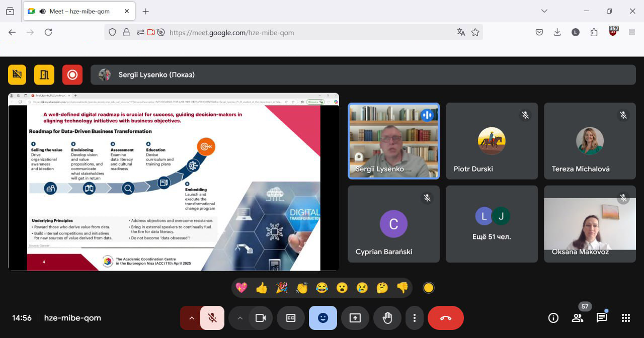Toggle closed captions on
The width and height of the screenshot is (644, 338).
(290, 318)
